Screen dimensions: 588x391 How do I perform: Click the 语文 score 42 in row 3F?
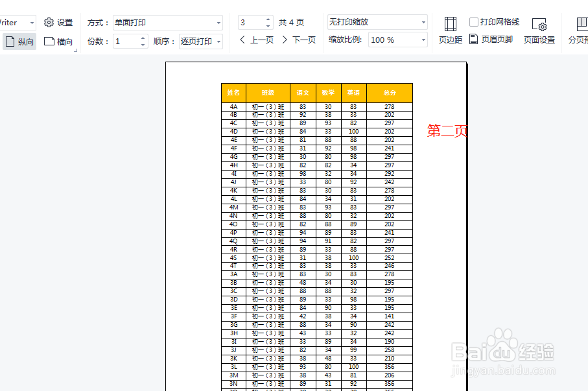[x=303, y=316]
